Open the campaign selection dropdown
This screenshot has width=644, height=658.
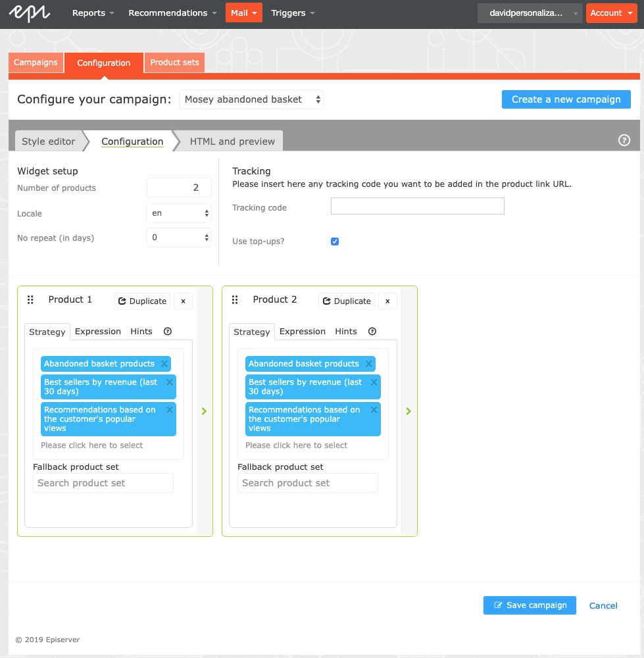click(252, 100)
